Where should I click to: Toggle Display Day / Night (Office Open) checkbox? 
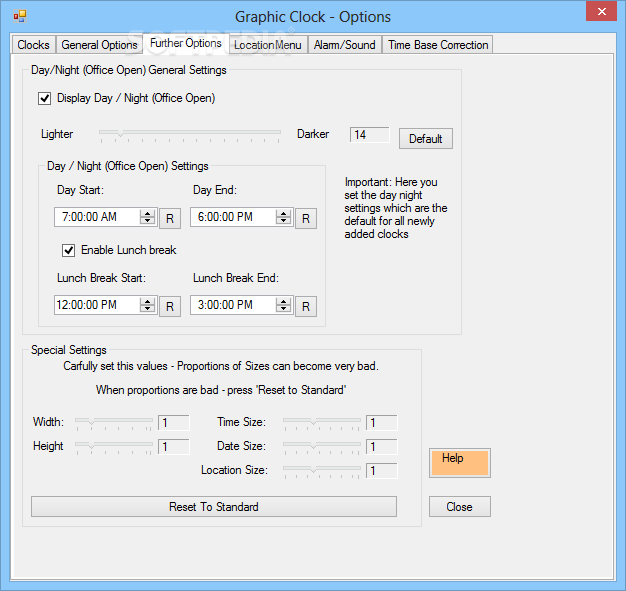pyautogui.click(x=44, y=98)
